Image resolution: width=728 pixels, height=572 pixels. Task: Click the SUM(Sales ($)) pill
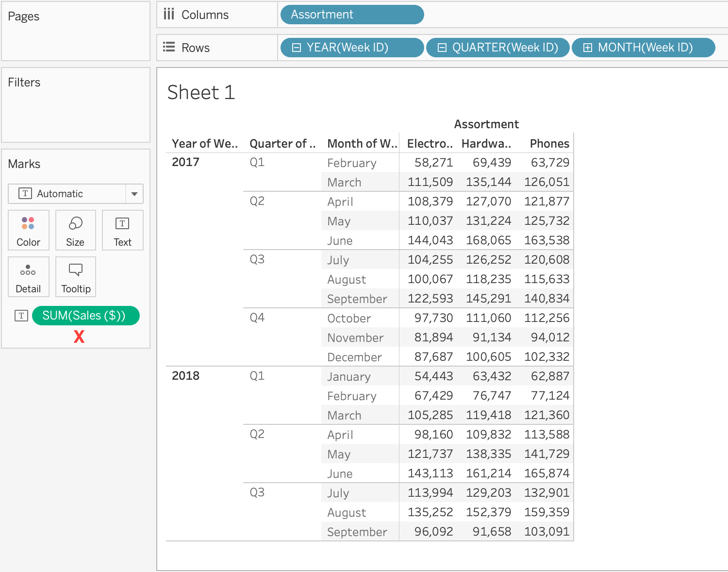tap(85, 315)
